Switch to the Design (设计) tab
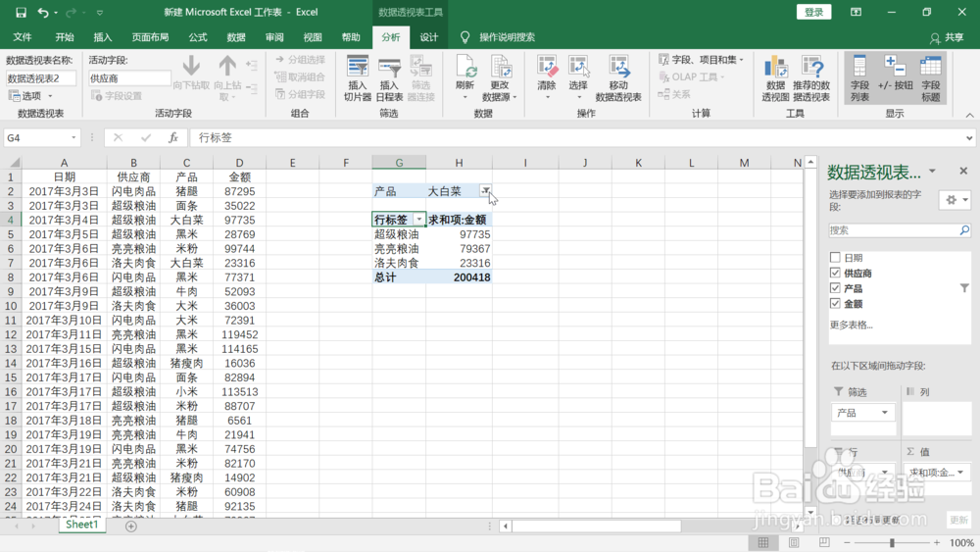The image size is (980, 552). point(429,37)
